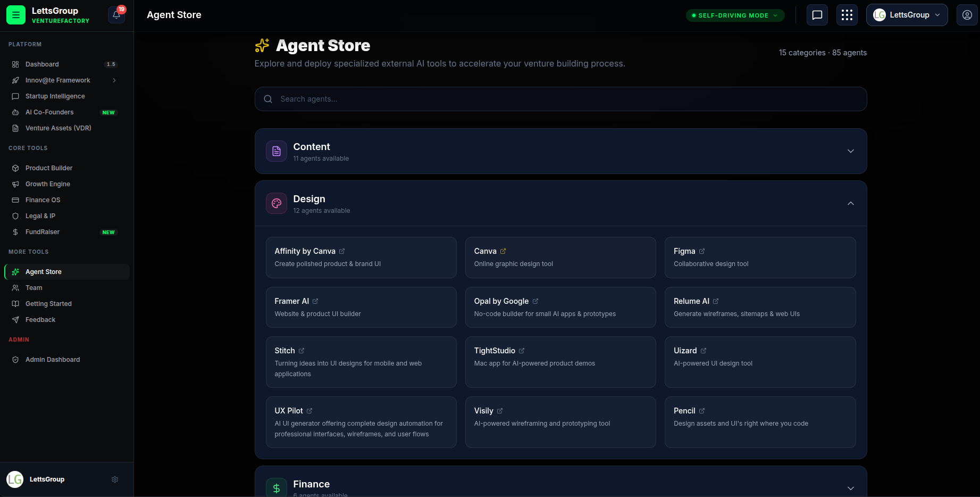Open the Framer AI agent card
The width and height of the screenshot is (980, 497).
(x=361, y=307)
